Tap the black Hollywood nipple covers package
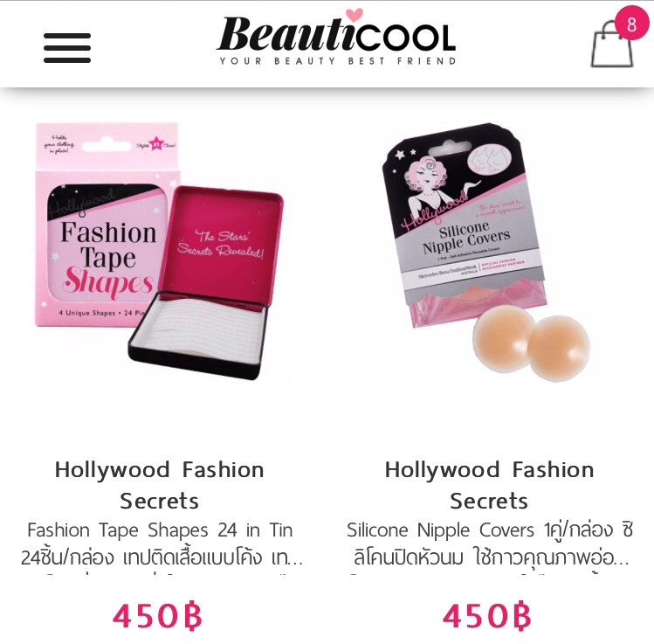This screenshot has height=644, width=654. (465, 224)
